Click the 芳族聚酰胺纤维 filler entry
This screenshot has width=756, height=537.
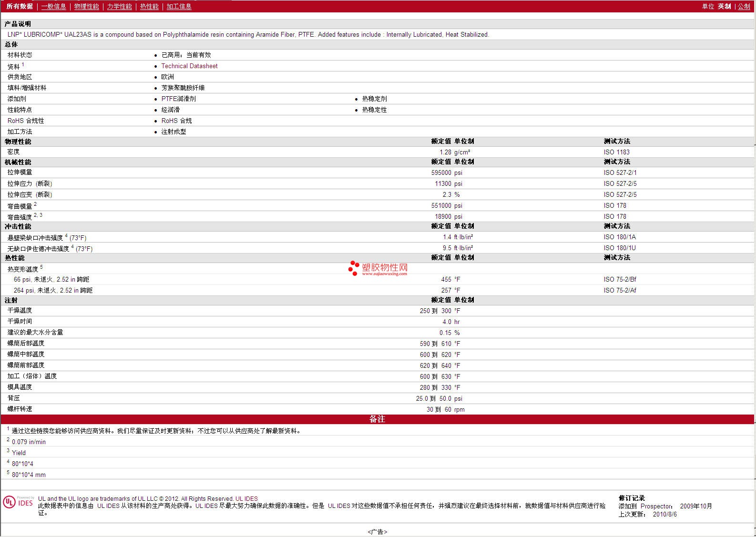(183, 88)
